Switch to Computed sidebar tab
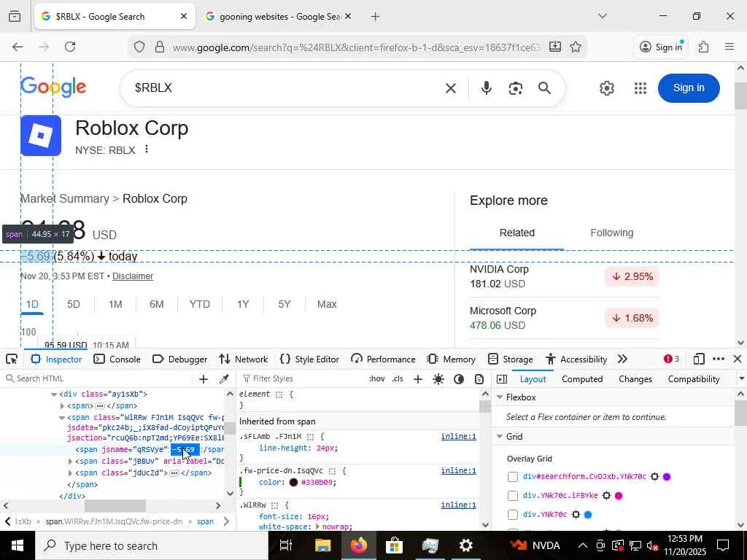Image resolution: width=747 pixels, height=560 pixels. point(582,379)
